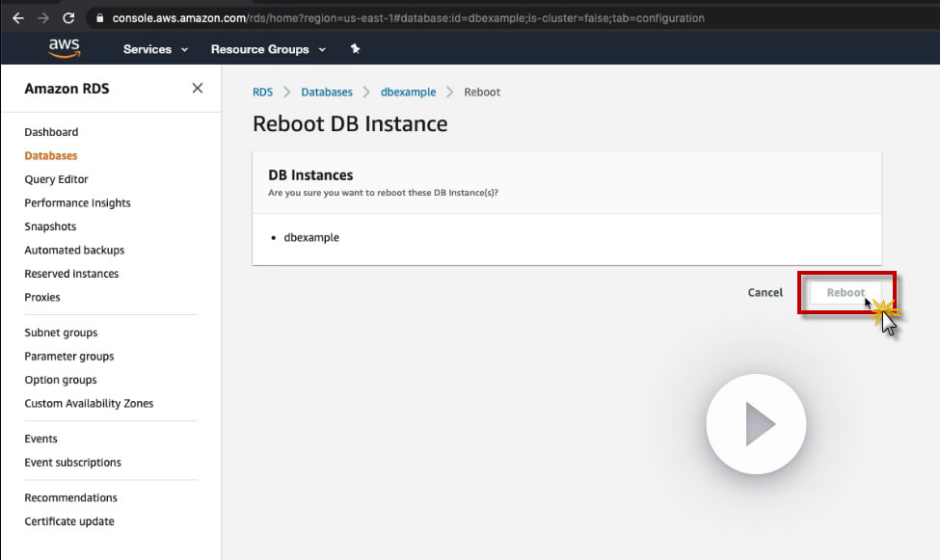Image resolution: width=940 pixels, height=560 pixels.
Task: Cancel the reboot operation
Action: pos(765,292)
